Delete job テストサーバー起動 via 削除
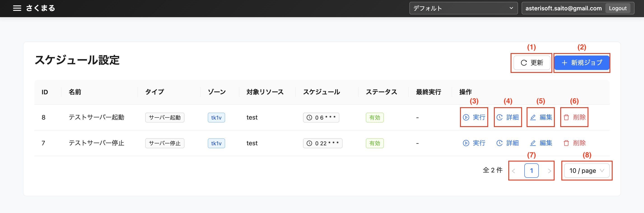The height and width of the screenshot is (213, 644). (574, 117)
